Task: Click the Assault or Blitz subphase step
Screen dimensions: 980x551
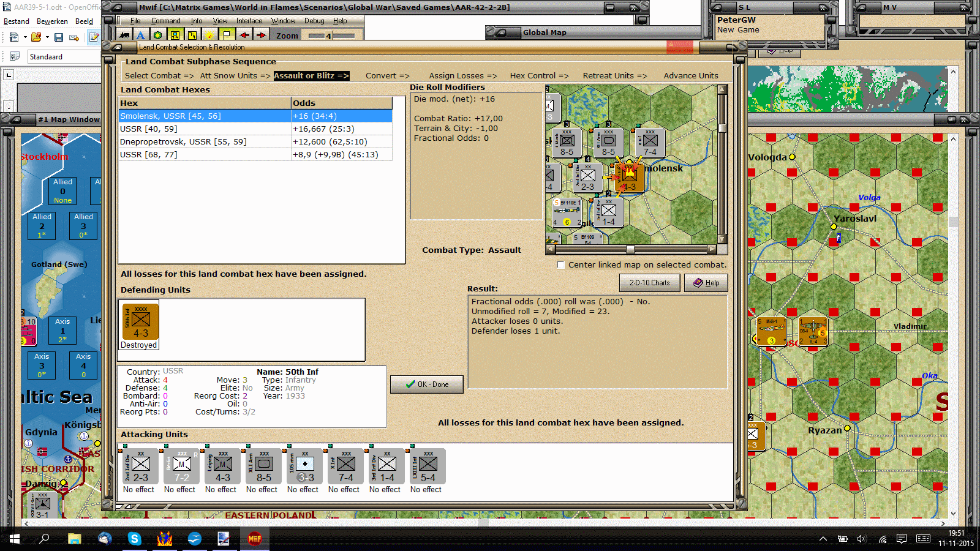Action: [x=311, y=76]
